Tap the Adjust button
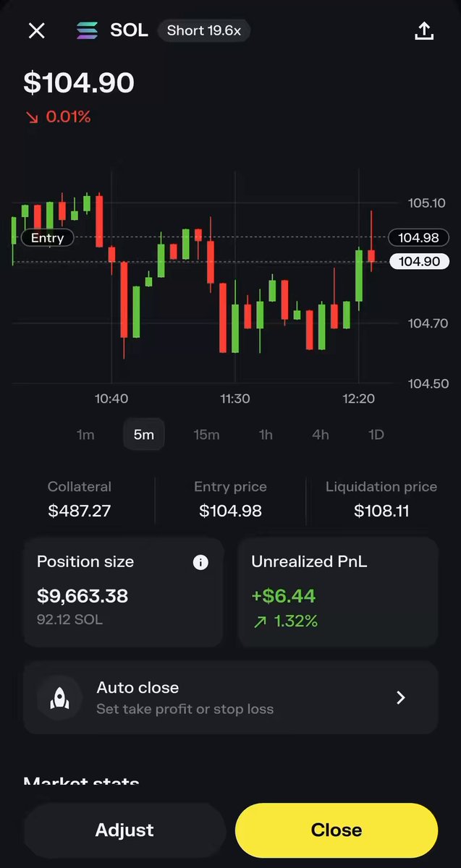 [x=124, y=830]
